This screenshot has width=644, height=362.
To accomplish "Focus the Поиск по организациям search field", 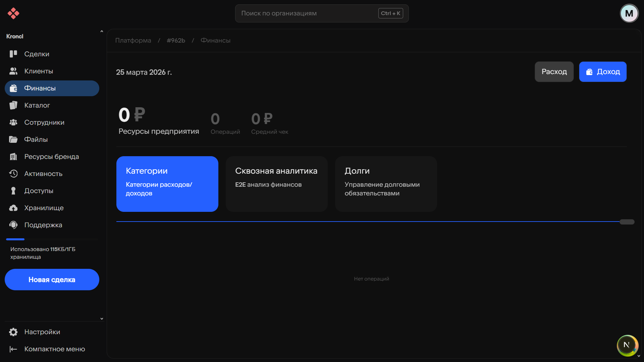I will tap(309, 13).
